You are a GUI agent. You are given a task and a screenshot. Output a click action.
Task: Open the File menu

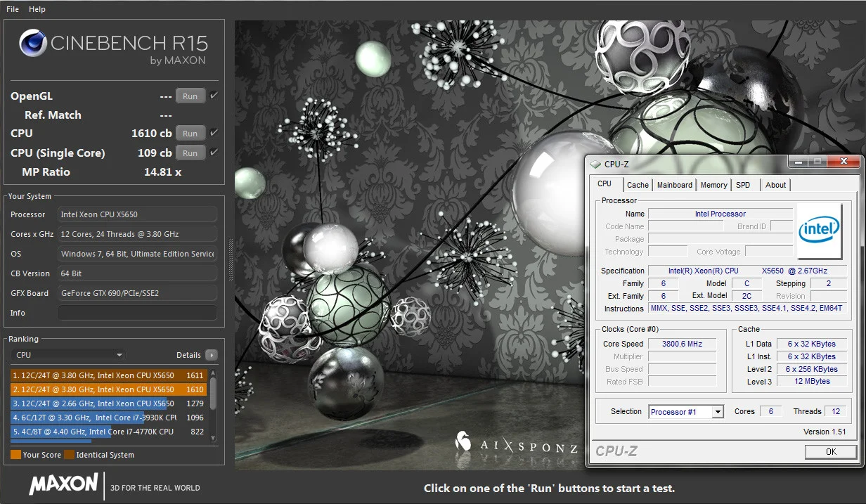[13, 9]
